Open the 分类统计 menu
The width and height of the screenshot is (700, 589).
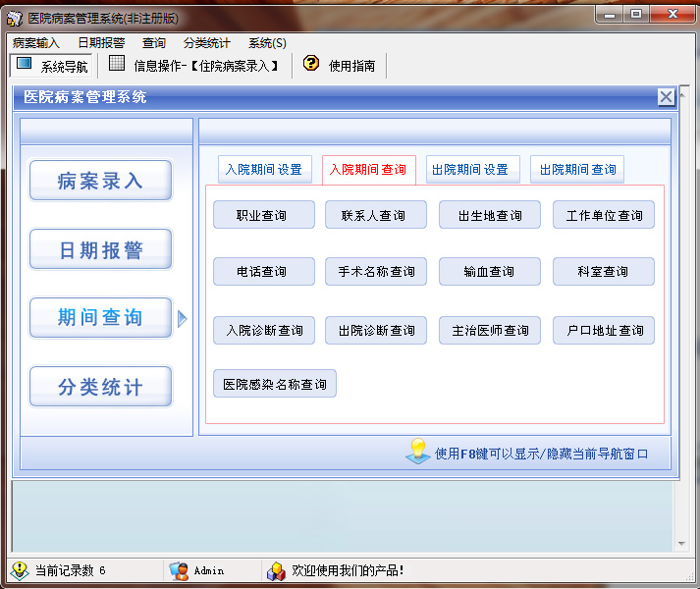(x=207, y=43)
